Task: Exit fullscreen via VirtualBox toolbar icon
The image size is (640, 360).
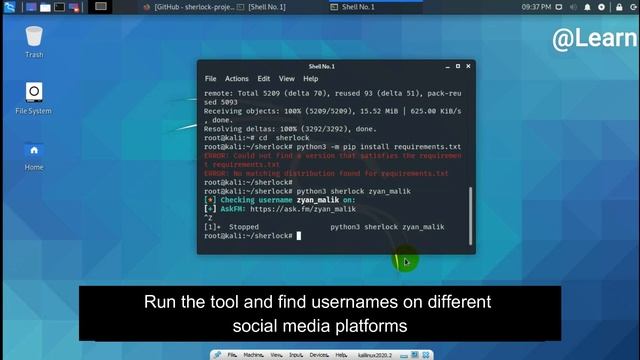Action: pyautogui.click(x=415, y=355)
